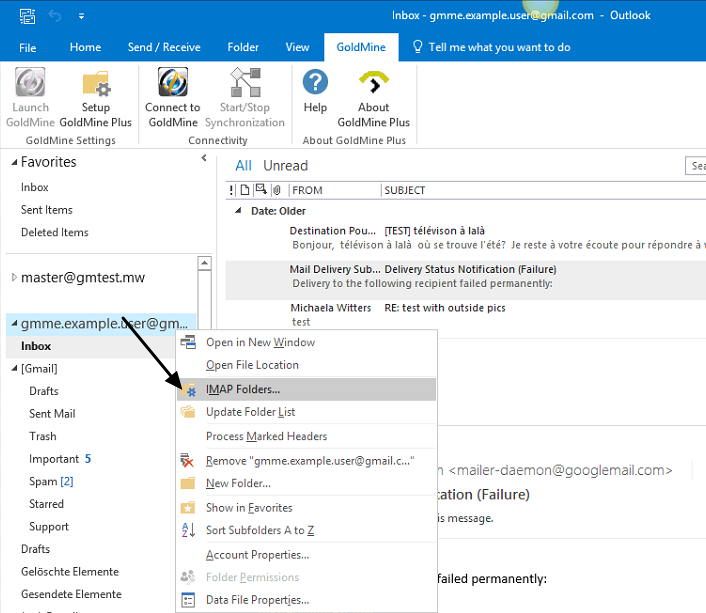
Task: Select IMAP Folders... from context menu
Action: pos(243,389)
